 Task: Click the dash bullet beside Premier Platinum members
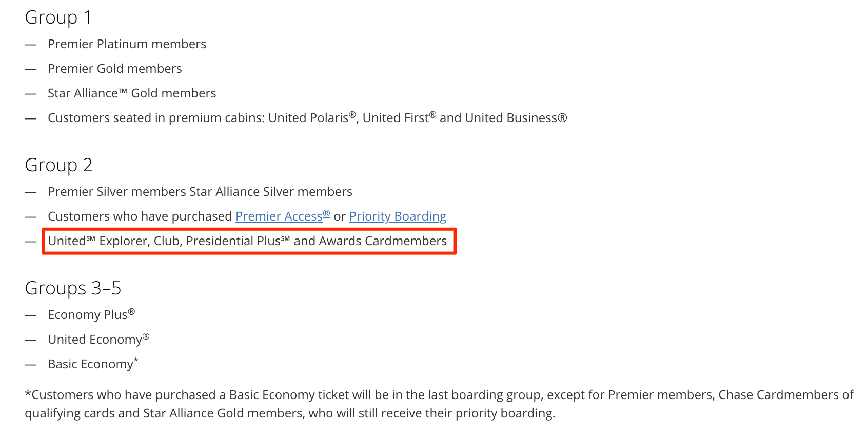[31, 45]
